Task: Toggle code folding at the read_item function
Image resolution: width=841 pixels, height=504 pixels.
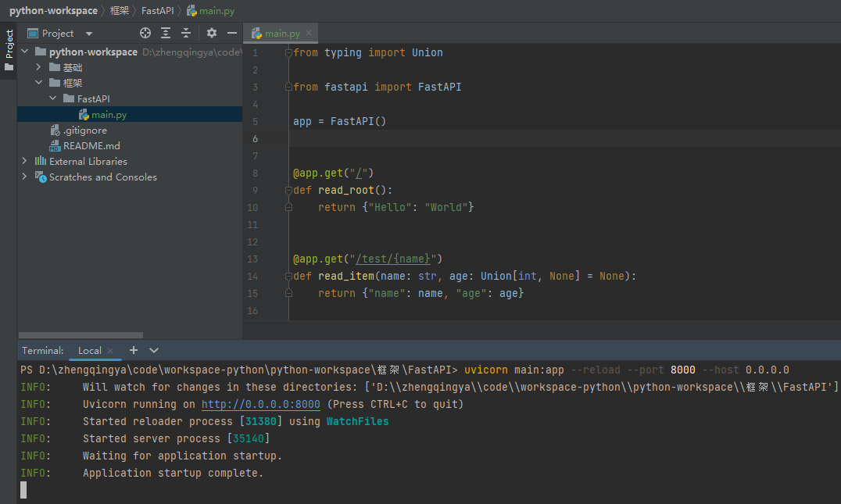Action: click(288, 276)
